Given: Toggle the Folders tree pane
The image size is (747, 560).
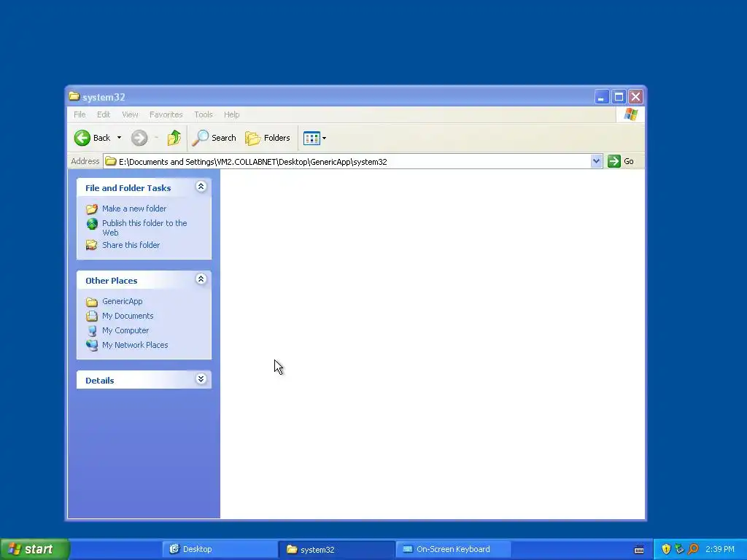Looking at the screenshot, I should click(267, 138).
